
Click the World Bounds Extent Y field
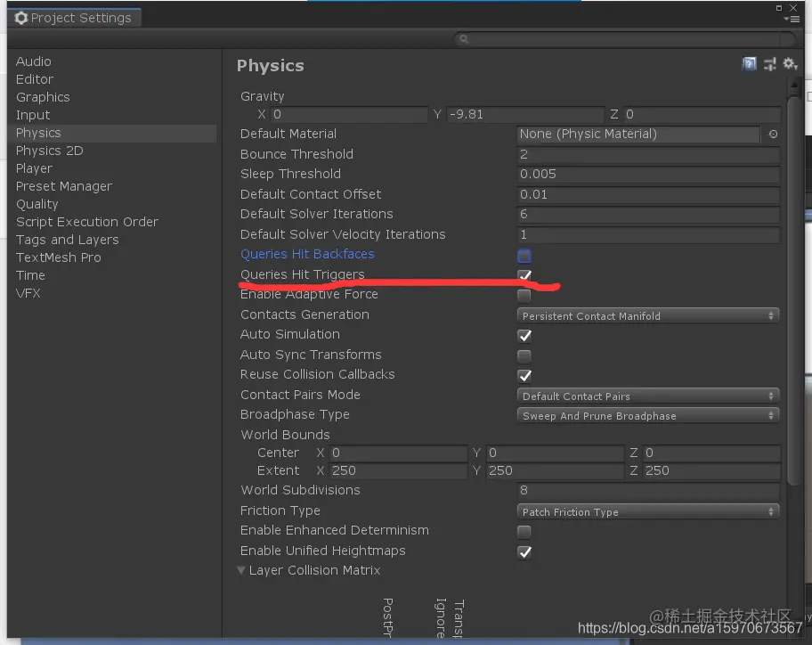(x=556, y=471)
